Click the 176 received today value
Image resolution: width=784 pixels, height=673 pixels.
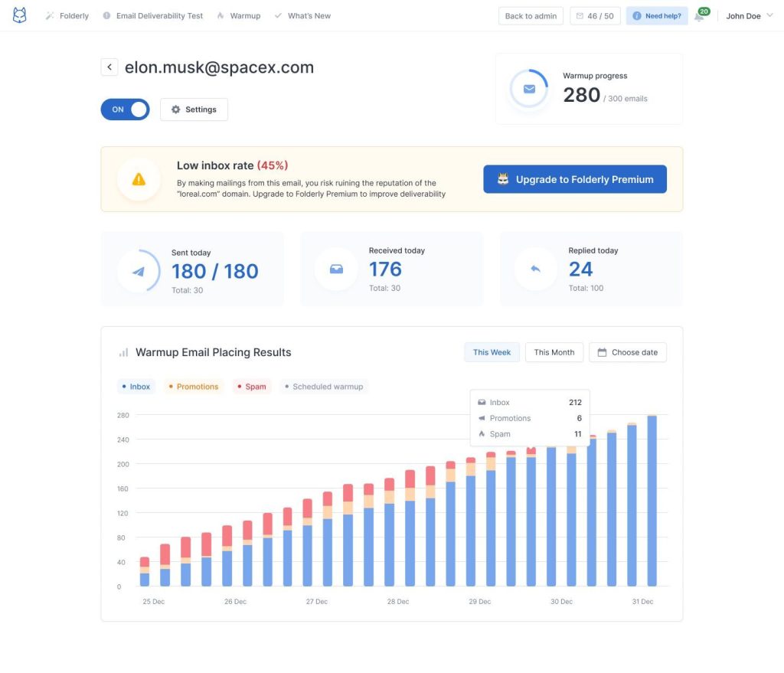coord(386,270)
